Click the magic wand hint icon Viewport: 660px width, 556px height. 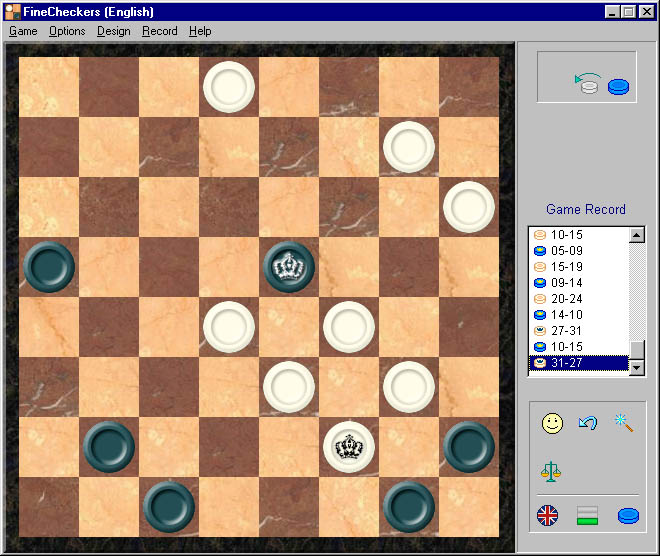point(625,423)
